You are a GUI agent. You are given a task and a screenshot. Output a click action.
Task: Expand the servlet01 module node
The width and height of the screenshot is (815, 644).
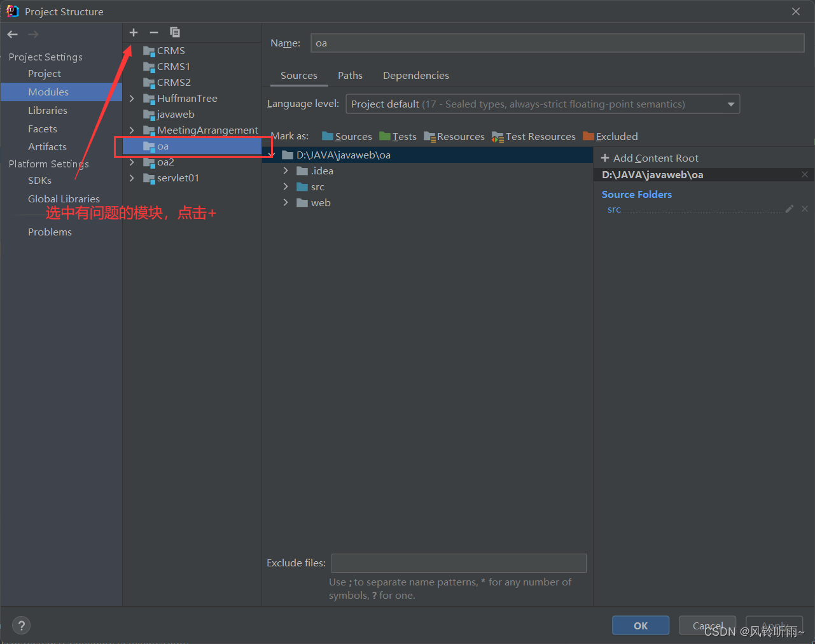coord(132,178)
